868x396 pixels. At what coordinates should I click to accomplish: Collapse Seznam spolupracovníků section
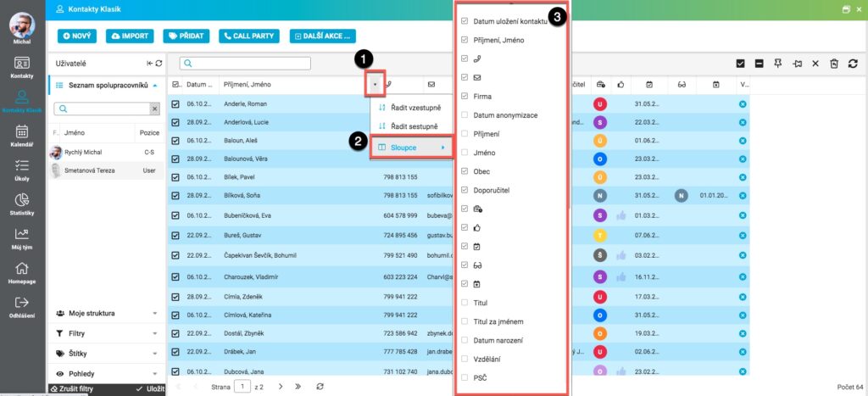click(x=106, y=86)
